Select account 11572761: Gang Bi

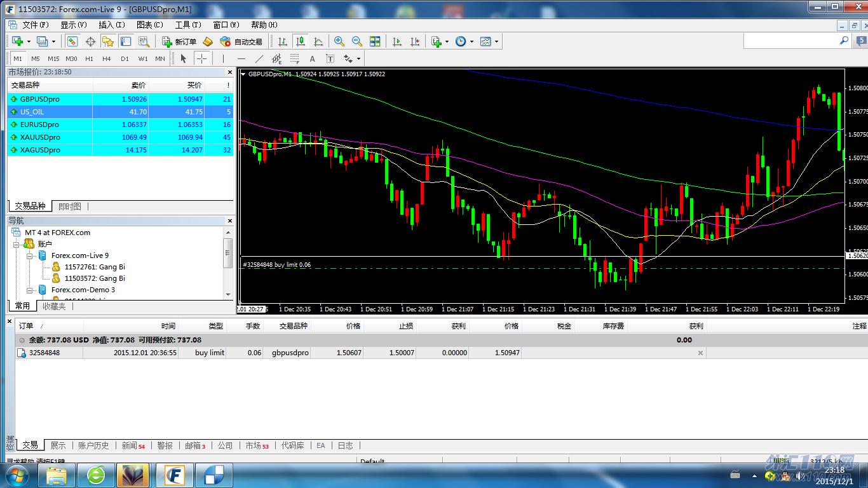[95, 267]
